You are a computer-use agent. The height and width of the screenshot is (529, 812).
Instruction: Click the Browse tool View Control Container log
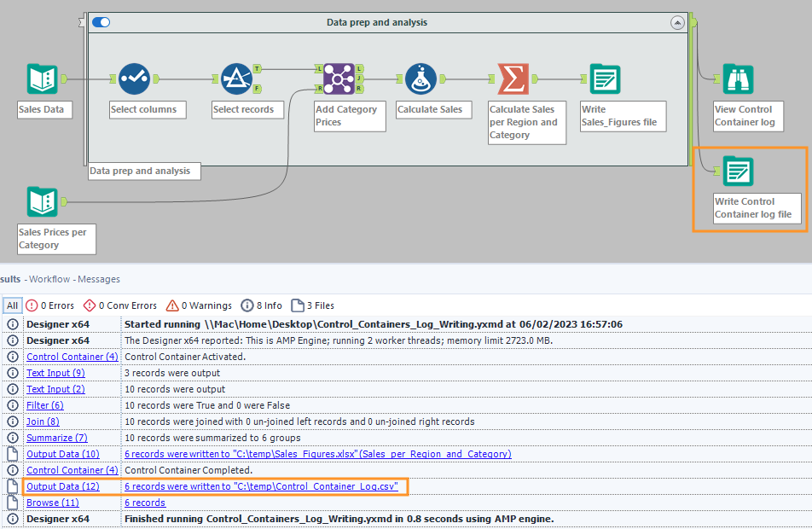coord(738,79)
